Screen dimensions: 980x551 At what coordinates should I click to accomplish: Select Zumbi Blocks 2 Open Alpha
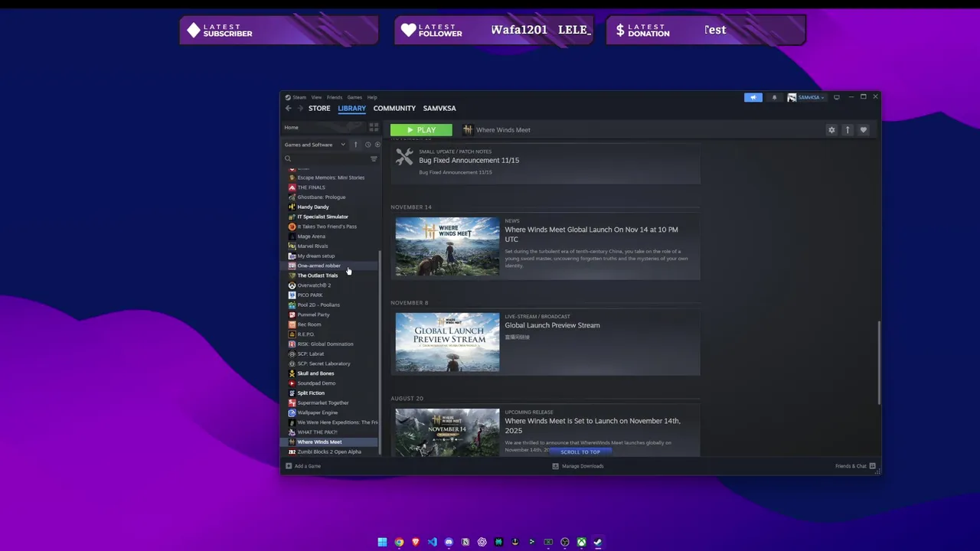point(331,452)
